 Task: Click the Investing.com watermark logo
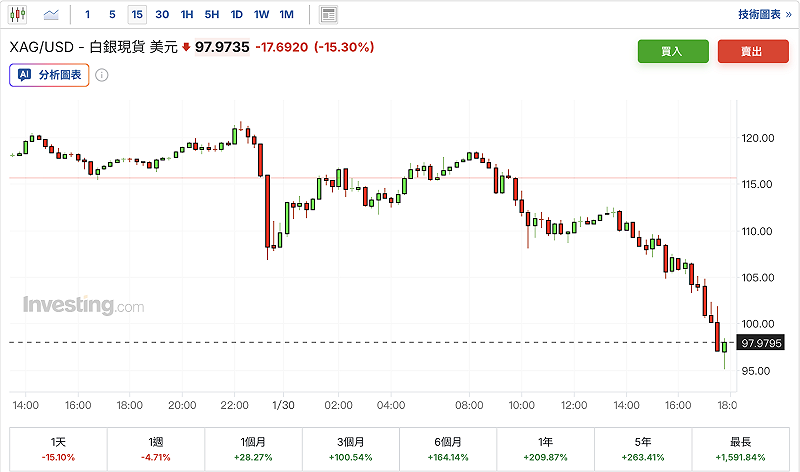tap(83, 306)
